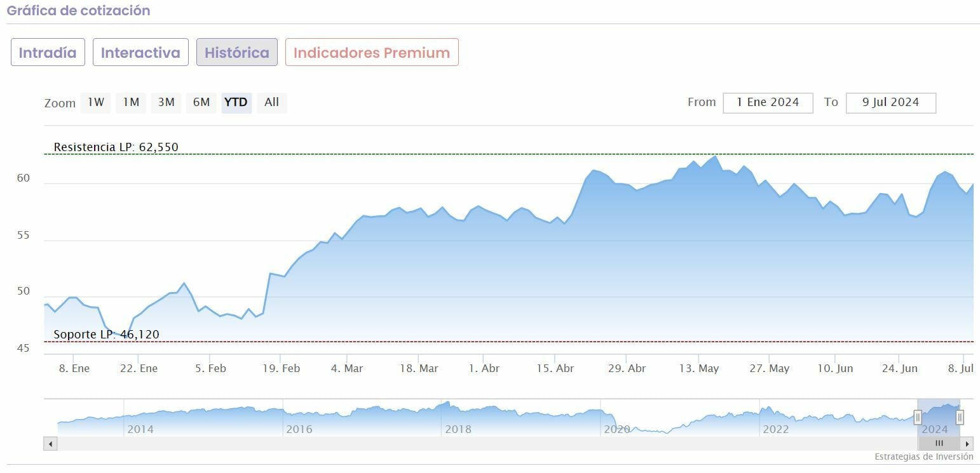Open Indicadores Premium
The width and height of the screenshot is (980, 473).
pyautogui.click(x=372, y=53)
